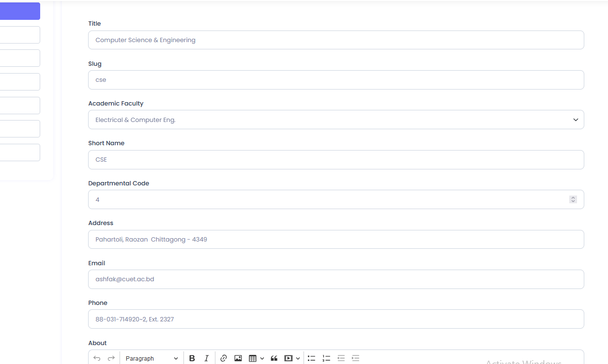Click the insert table icon
The width and height of the screenshot is (608, 364).
tap(253, 358)
